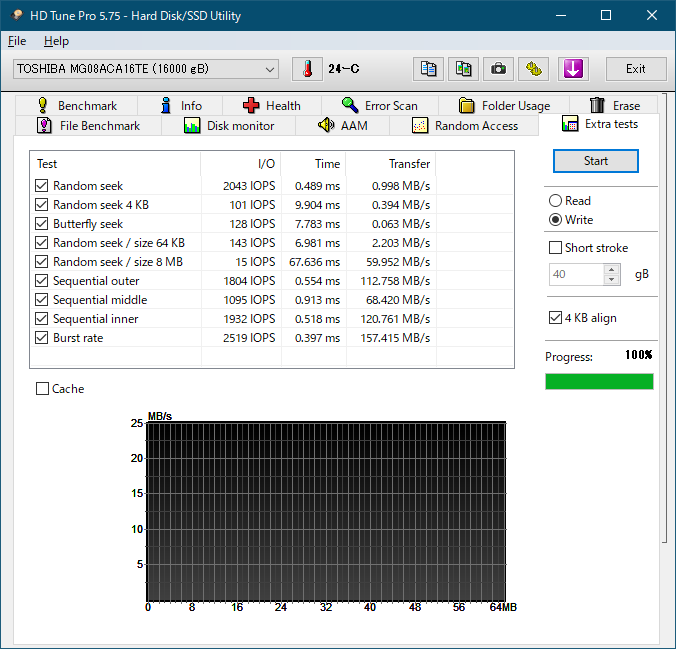This screenshot has width=676, height=649.
Task: Enable the Short stroke option
Action: (x=555, y=248)
